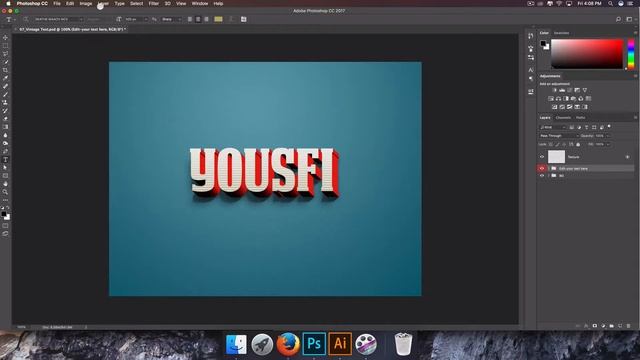This screenshot has width=640, height=360.
Task: Open the Filter menu
Action: pos(153,3)
